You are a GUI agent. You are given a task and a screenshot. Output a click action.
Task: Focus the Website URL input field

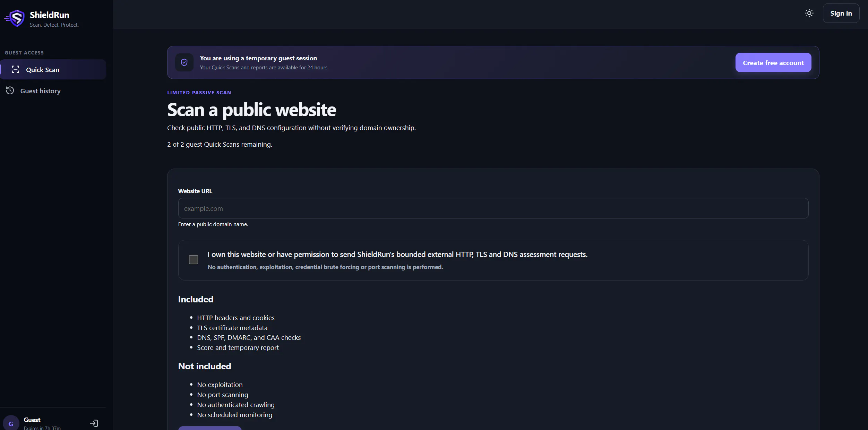pos(493,208)
